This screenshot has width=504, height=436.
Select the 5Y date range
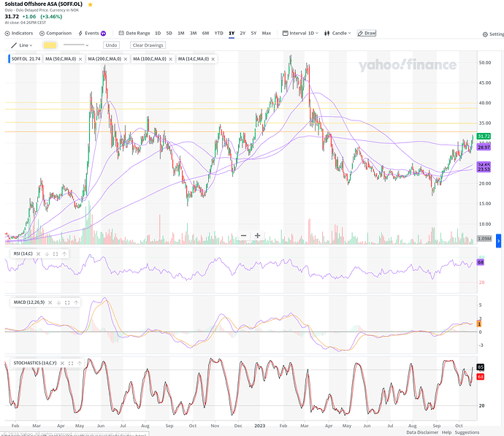coord(253,33)
